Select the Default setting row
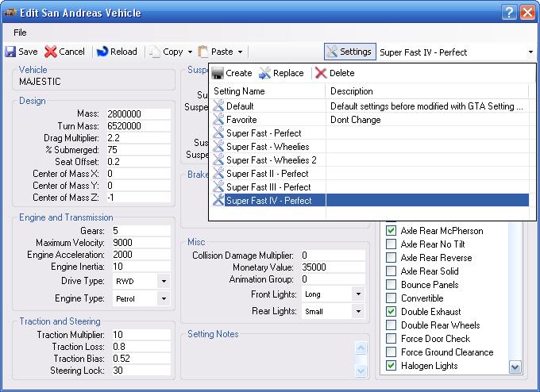The width and height of the screenshot is (540, 392). click(x=371, y=106)
